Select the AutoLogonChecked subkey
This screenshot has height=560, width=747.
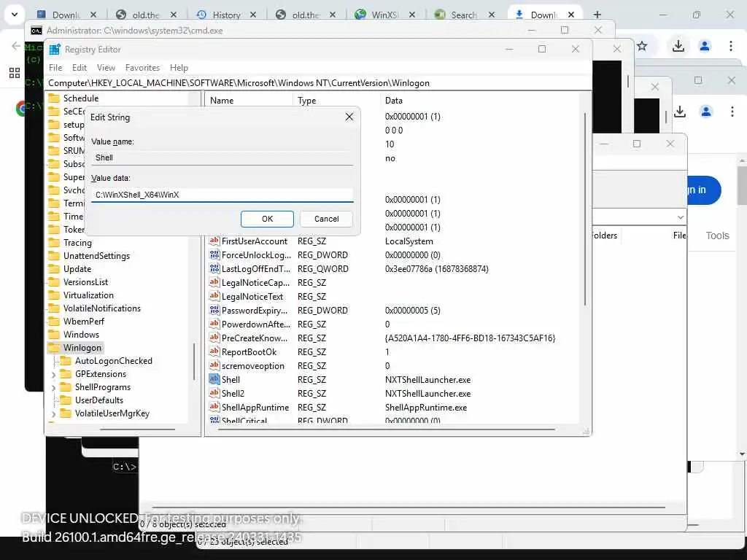click(x=113, y=360)
